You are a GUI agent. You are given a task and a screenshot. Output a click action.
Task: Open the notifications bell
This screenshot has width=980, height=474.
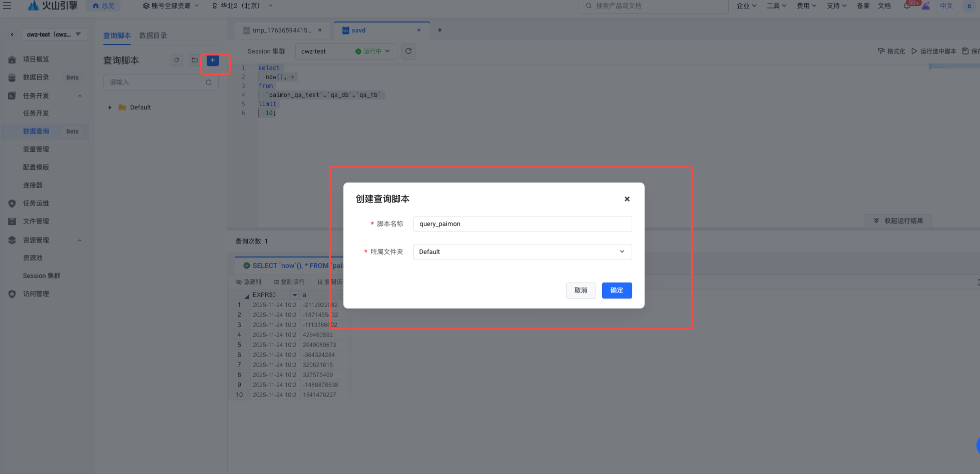(x=907, y=5)
